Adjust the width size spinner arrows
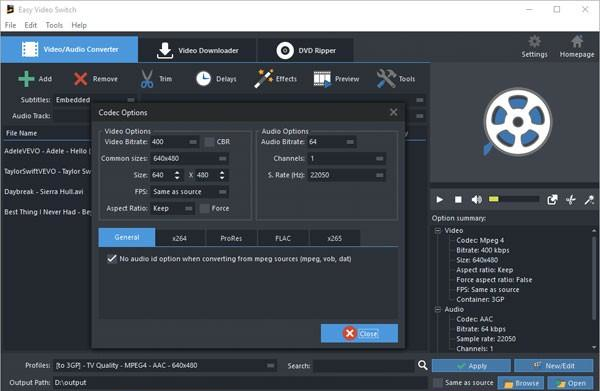This screenshot has height=391, width=600. click(x=177, y=175)
